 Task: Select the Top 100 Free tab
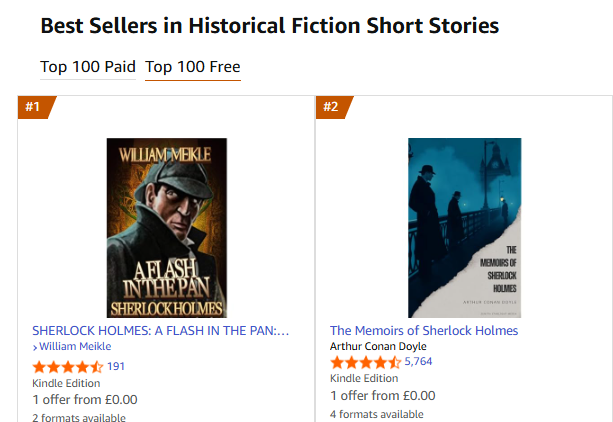[x=192, y=67]
